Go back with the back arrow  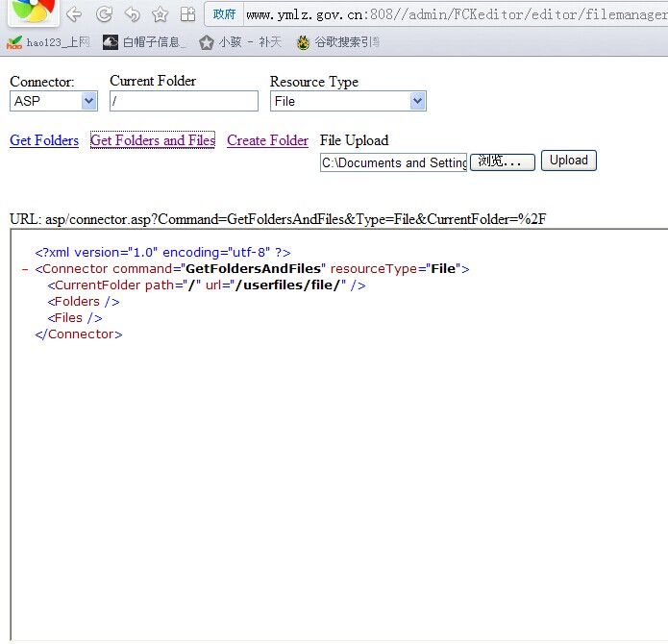point(74,15)
